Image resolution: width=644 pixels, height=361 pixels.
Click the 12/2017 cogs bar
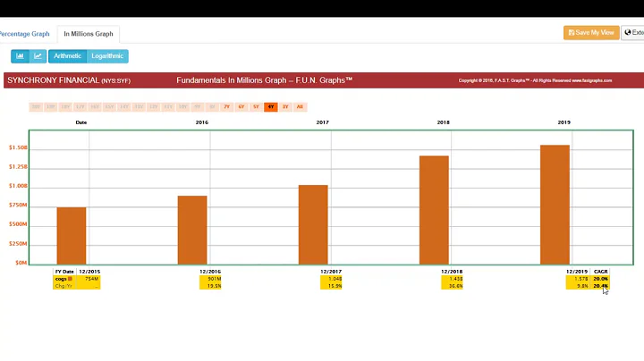[313, 225]
